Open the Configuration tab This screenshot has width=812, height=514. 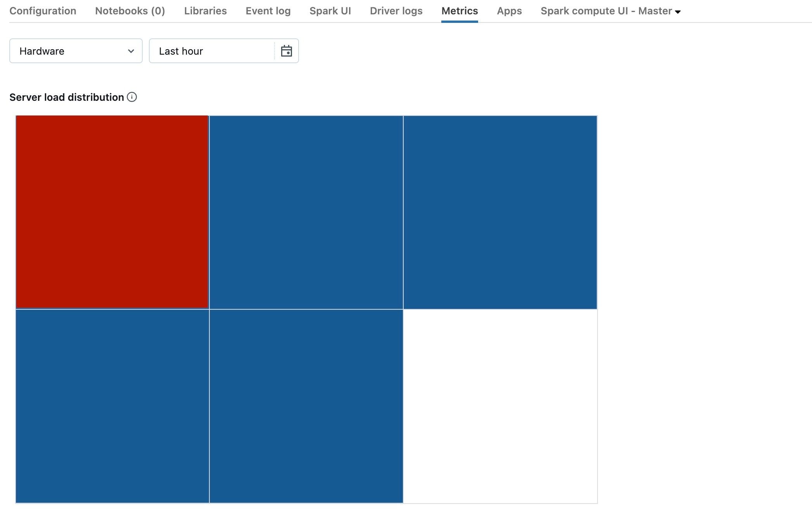pyautogui.click(x=43, y=10)
